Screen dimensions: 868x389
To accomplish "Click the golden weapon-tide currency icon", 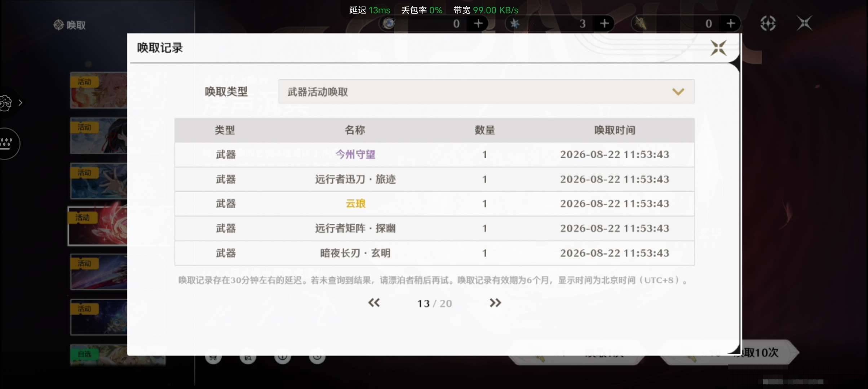I will (x=641, y=24).
